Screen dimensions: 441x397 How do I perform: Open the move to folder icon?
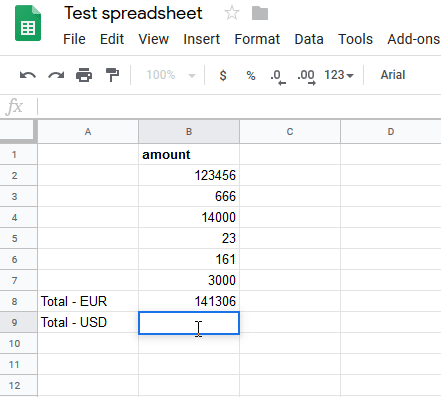[260, 14]
